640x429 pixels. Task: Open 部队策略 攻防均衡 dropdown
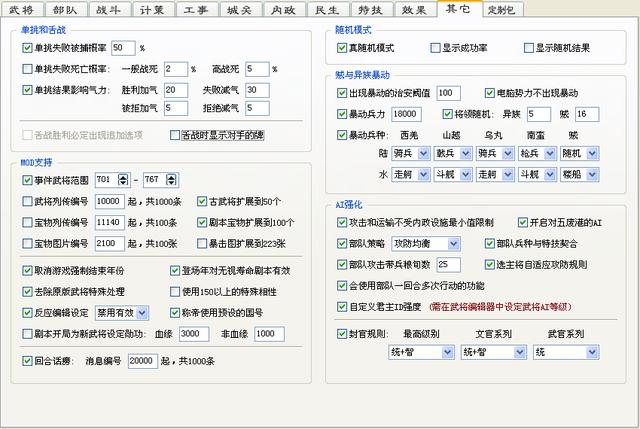tap(454, 243)
